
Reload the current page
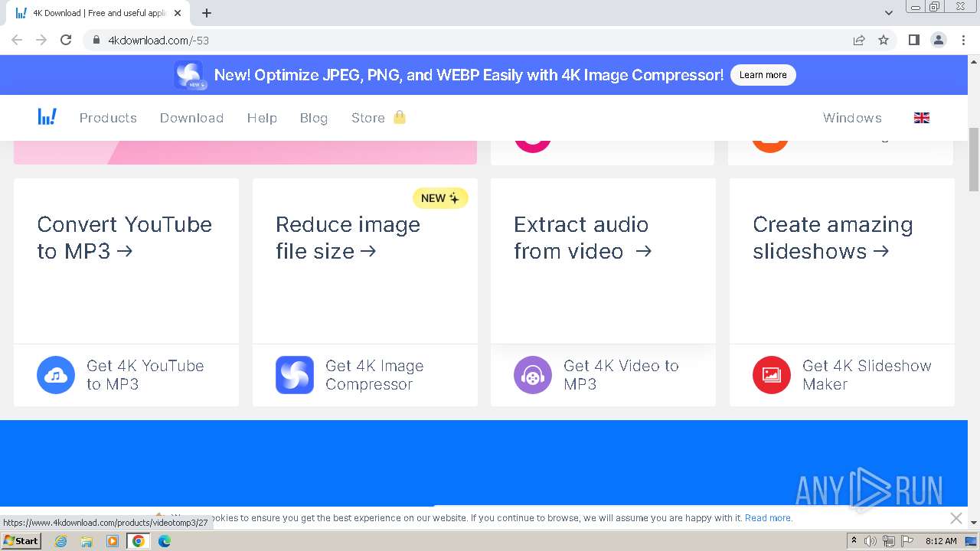coord(66,40)
